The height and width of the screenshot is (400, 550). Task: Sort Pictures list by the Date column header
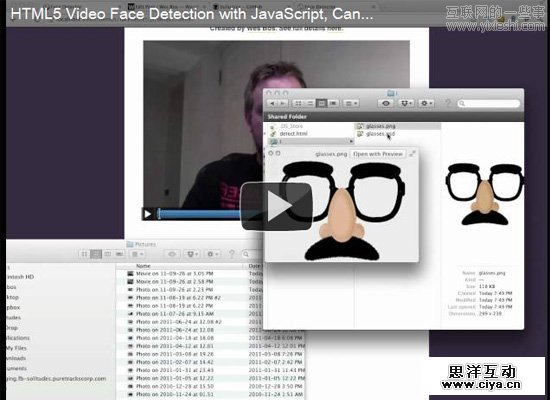click(254, 266)
